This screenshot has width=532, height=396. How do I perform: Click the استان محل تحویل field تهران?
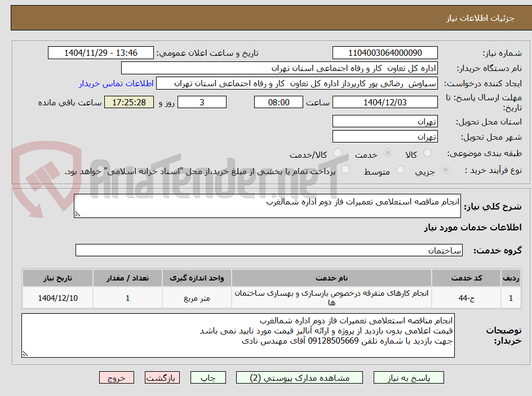tap(385, 121)
